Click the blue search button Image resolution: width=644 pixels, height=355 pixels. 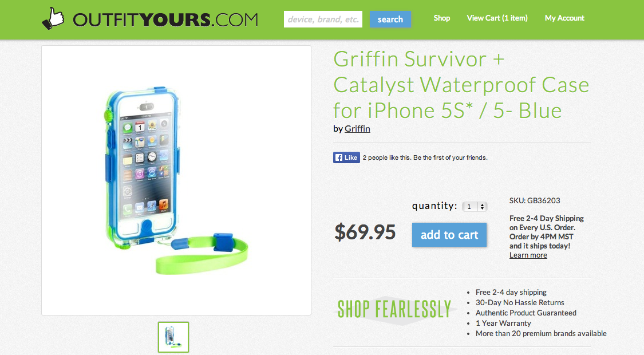[x=390, y=19]
